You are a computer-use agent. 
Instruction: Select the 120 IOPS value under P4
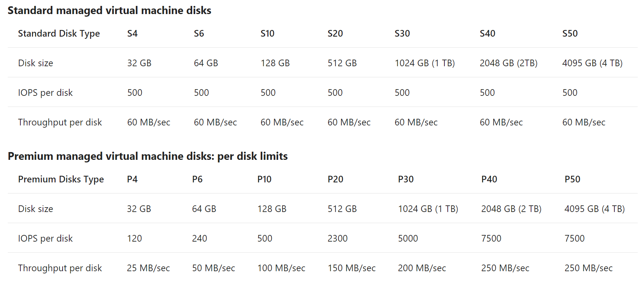[134, 238]
